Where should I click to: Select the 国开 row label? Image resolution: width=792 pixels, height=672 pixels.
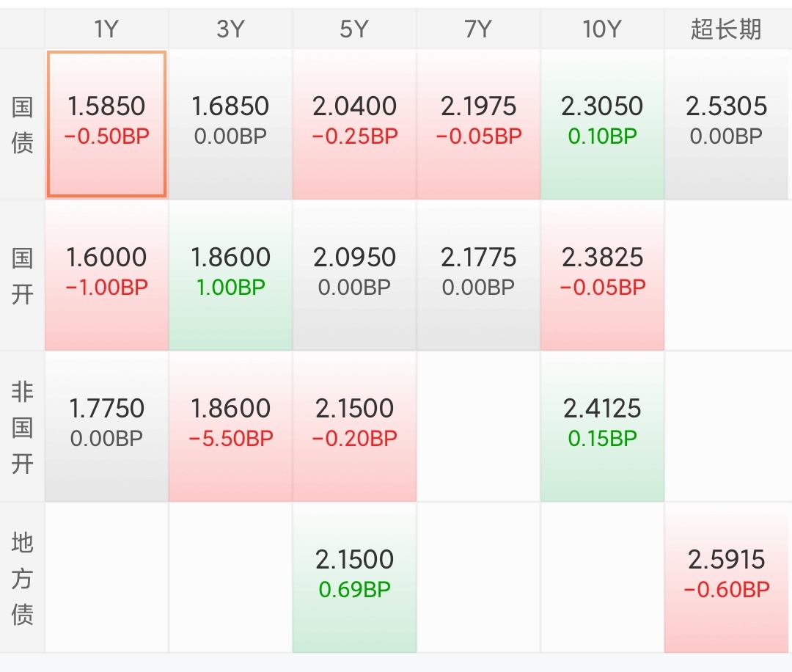point(22,276)
